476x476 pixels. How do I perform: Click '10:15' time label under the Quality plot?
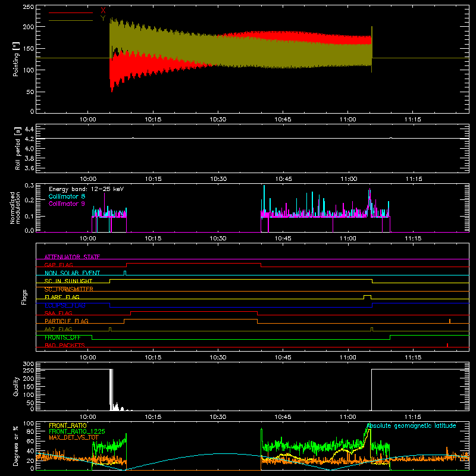coord(153,417)
